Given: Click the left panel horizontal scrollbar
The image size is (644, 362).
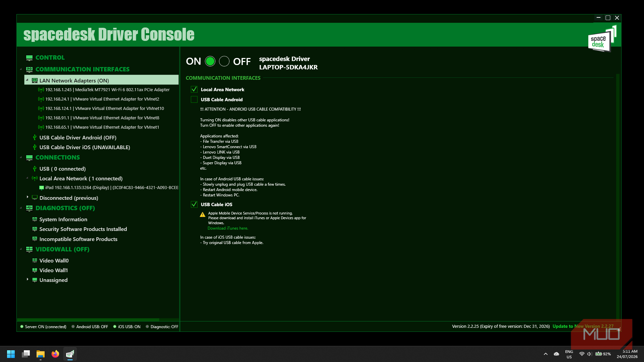Looking at the screenshot, I should click(x=88, y=320).
